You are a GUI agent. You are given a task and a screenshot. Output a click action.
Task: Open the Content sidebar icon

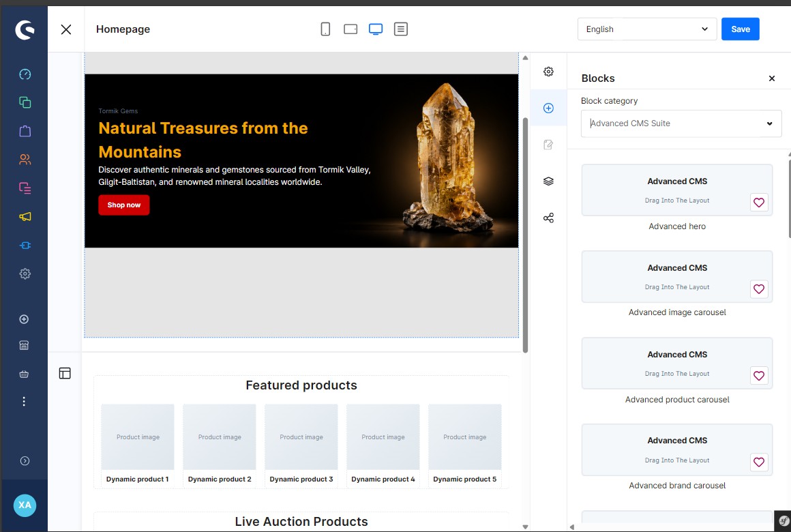coord(25,188)
